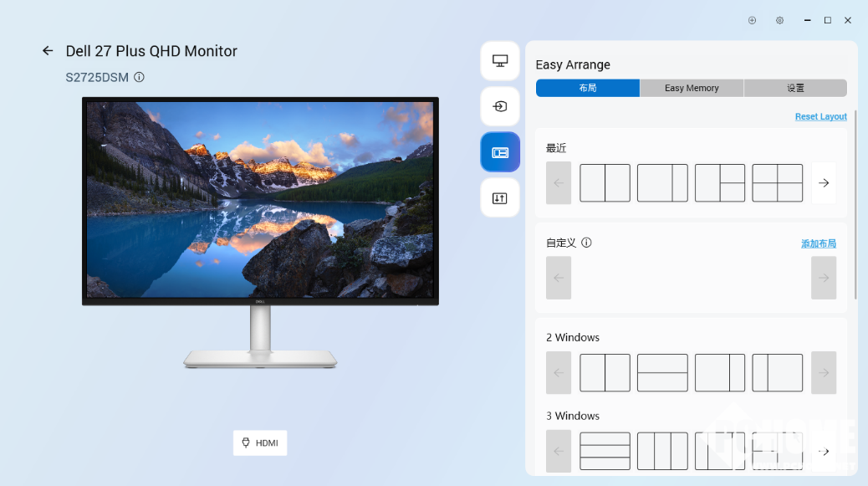Image resolution: width=868 pixels, height=486 pixels.
Task: Show info tooltip beside 自定义
Action: click(x=586, y=243)
